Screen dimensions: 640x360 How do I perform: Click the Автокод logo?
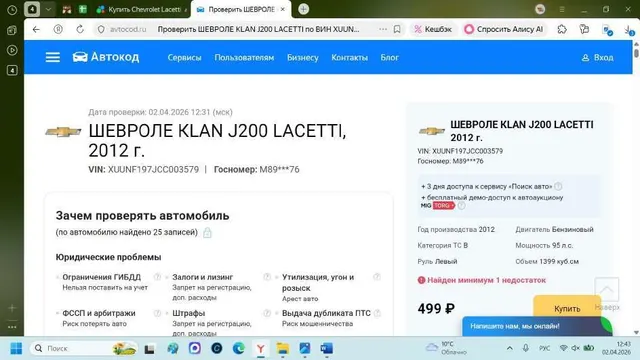point(106,57)
